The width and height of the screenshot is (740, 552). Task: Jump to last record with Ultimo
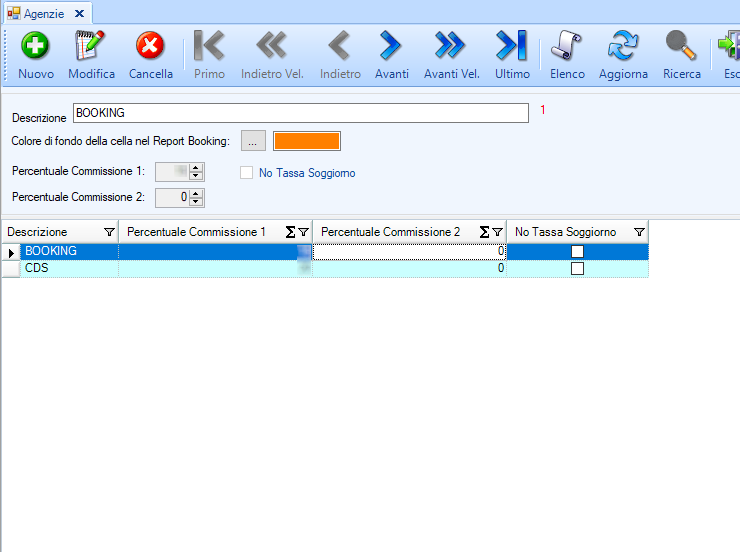[512, 46]
